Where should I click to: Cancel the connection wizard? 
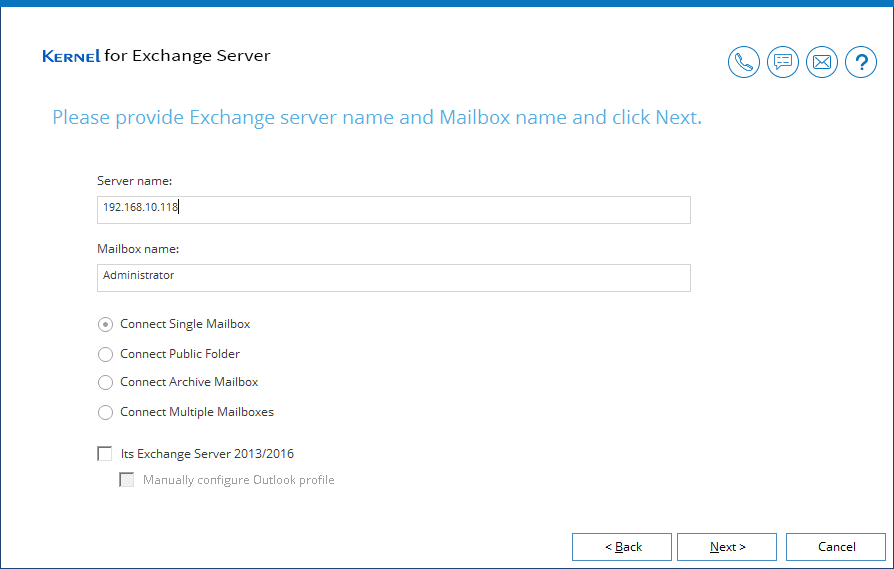tap(836, 547)
